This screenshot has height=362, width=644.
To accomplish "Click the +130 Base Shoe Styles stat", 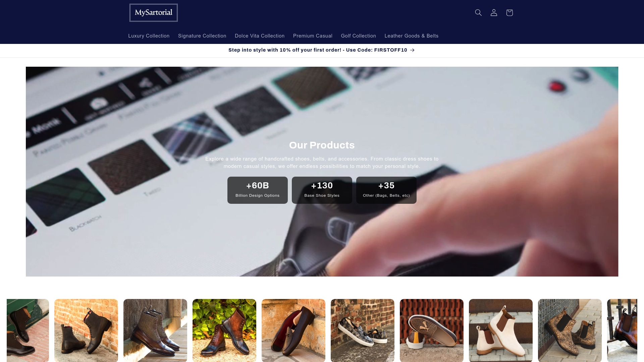I will pos(322,190).
